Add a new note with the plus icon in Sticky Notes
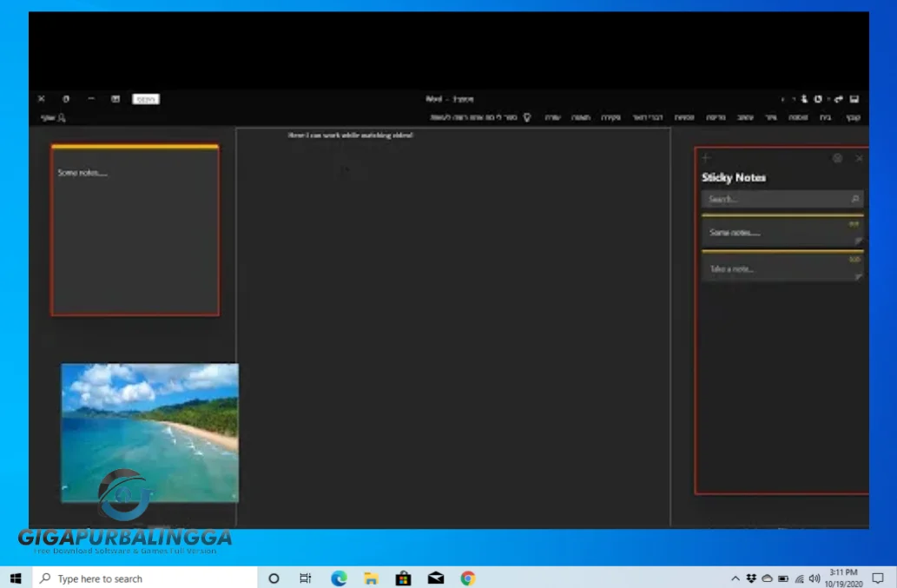 pyautogui.click(x=707, y=158)
